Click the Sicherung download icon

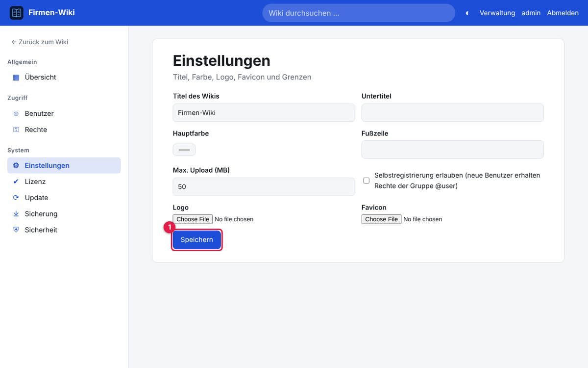click(x=16, y=214)
